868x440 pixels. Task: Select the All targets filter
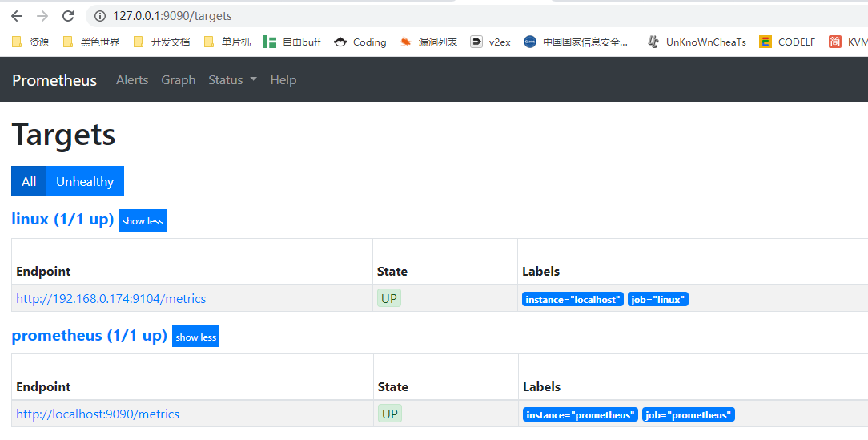tap(29, 181)
